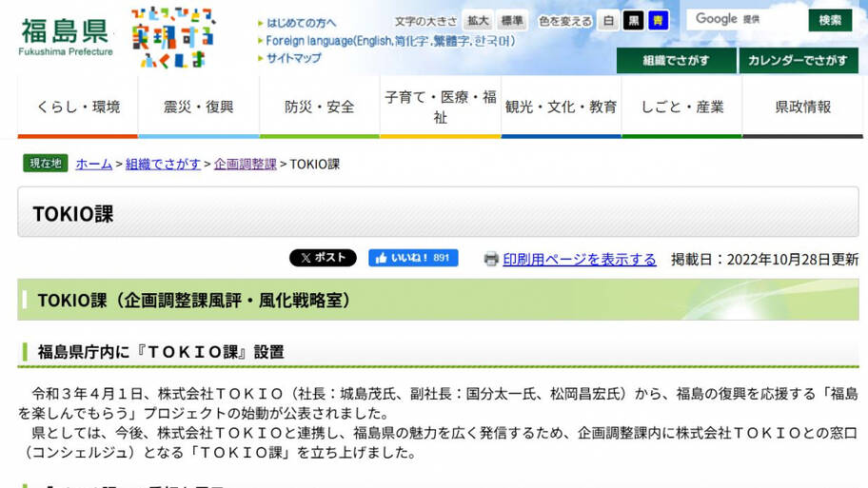Click the 現在地 breadcrumb label

pos(46,164)
